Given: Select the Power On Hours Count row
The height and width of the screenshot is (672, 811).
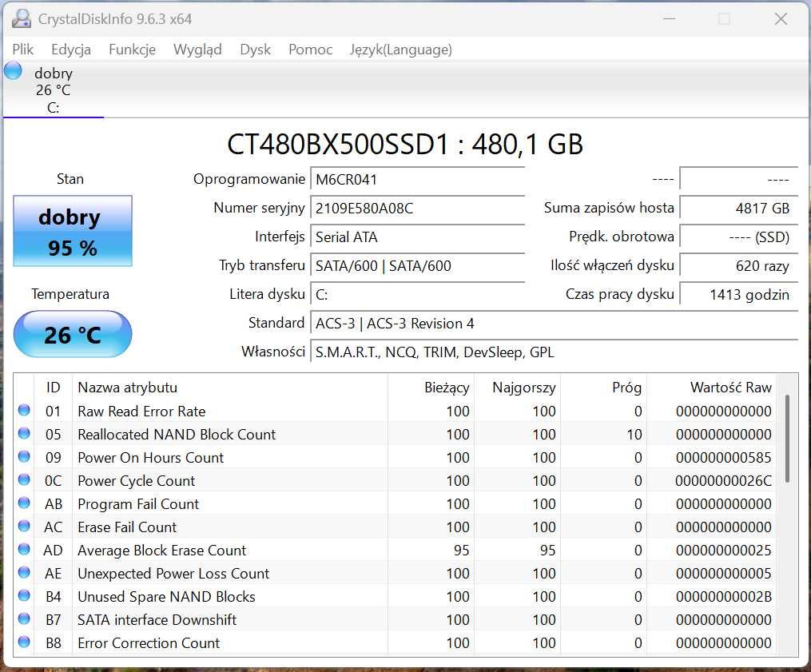Looking at the screenshot, I should coord(396,458).
